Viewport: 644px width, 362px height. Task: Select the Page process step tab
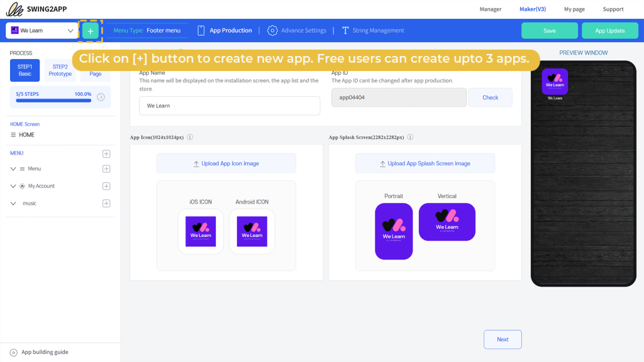tap(96, 73)
